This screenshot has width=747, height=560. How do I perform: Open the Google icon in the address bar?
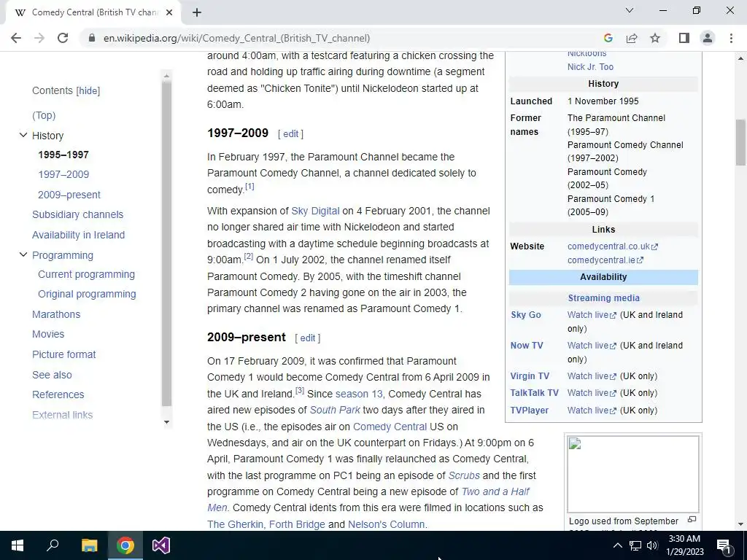pyautogui.click(x=608, y=38)
